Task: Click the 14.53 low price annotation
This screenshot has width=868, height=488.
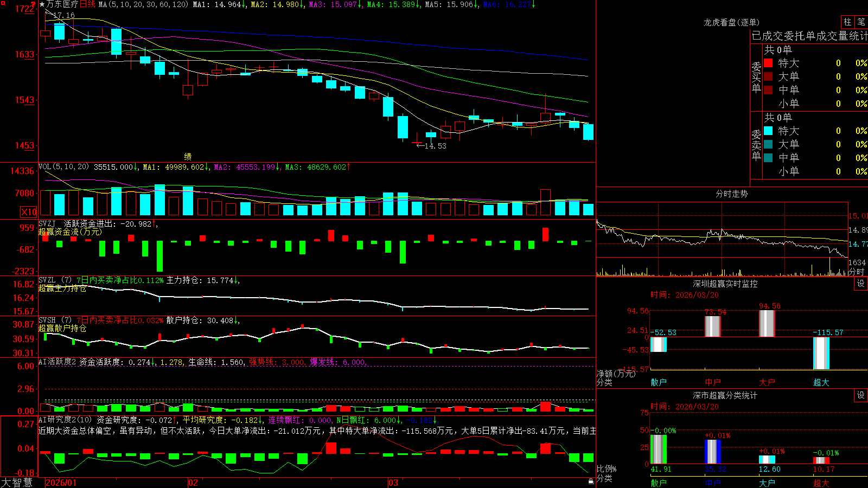Action: click(435, 146)
